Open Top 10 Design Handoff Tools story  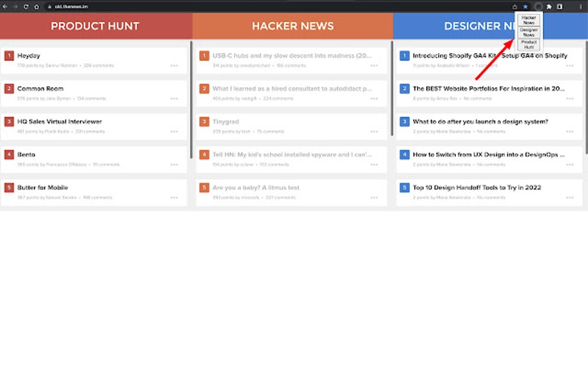point(477,187)
